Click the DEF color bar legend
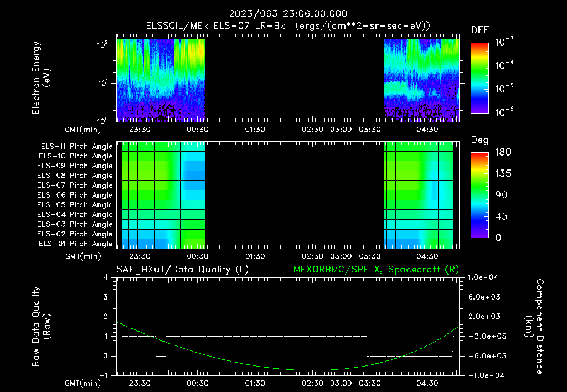The image size is (567, 392). coord(480,78)
